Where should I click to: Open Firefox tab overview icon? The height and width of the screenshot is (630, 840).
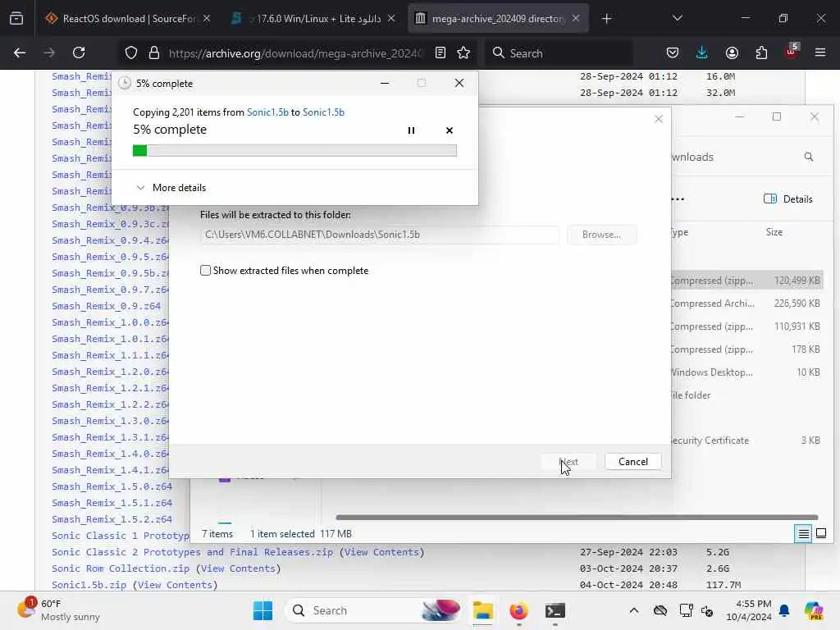pos(16,19)
